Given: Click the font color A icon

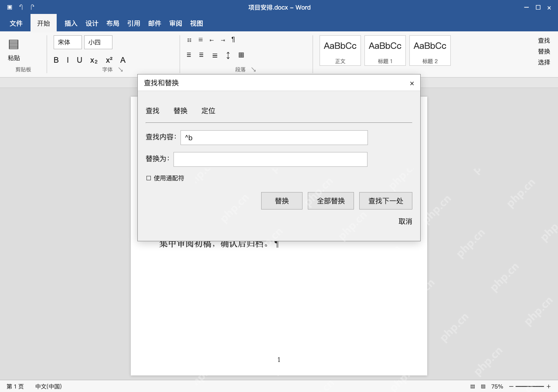Looking at the screenshot, I should point(123,60).
